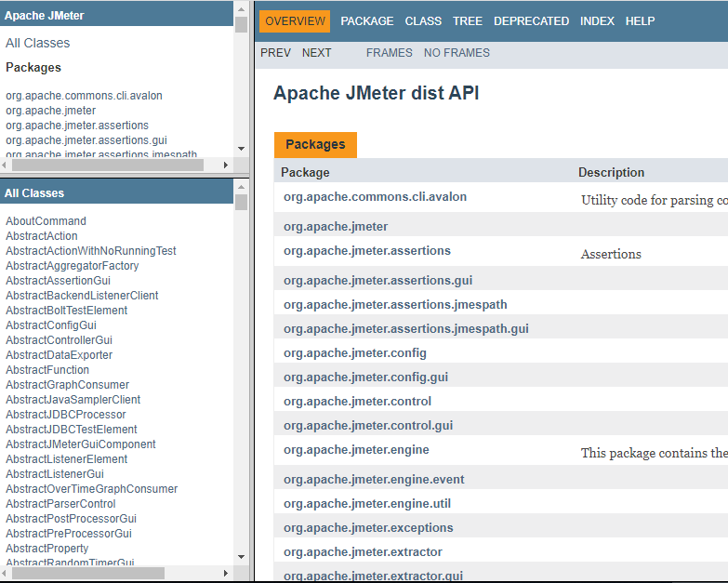
Task: Open the All Classes link in top-left frame
Action: (x=37, y=43)
